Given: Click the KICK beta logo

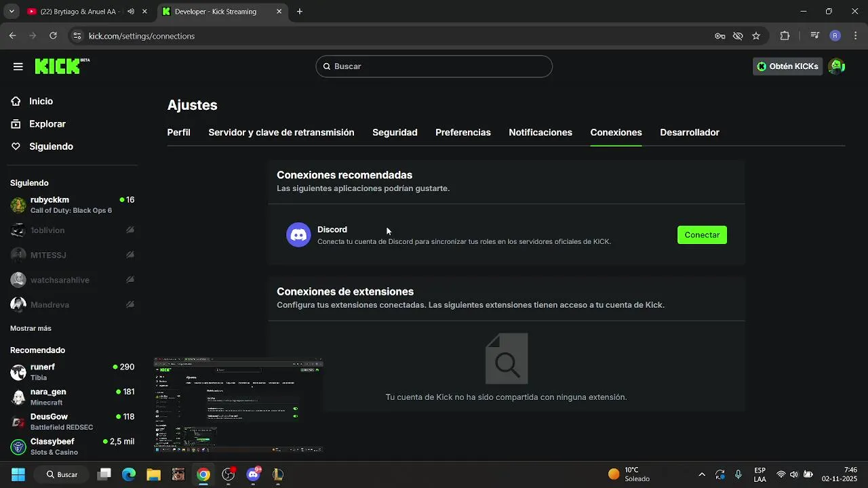Looking at the screenshot, I should (x=62, y=66).
